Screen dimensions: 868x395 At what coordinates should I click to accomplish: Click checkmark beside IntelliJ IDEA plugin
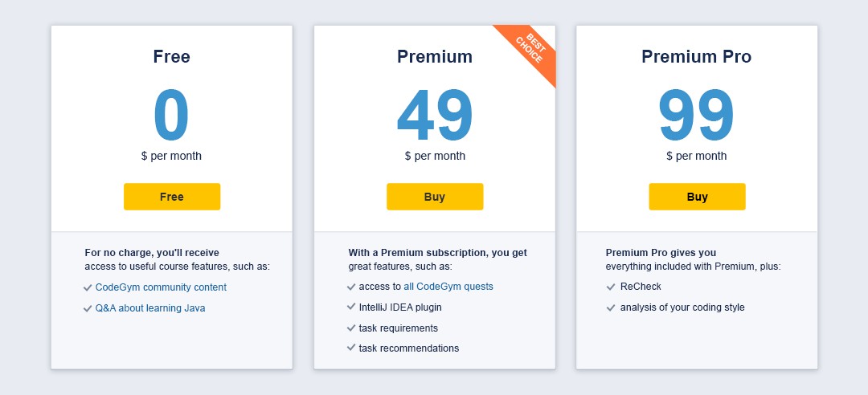[351, 307]
